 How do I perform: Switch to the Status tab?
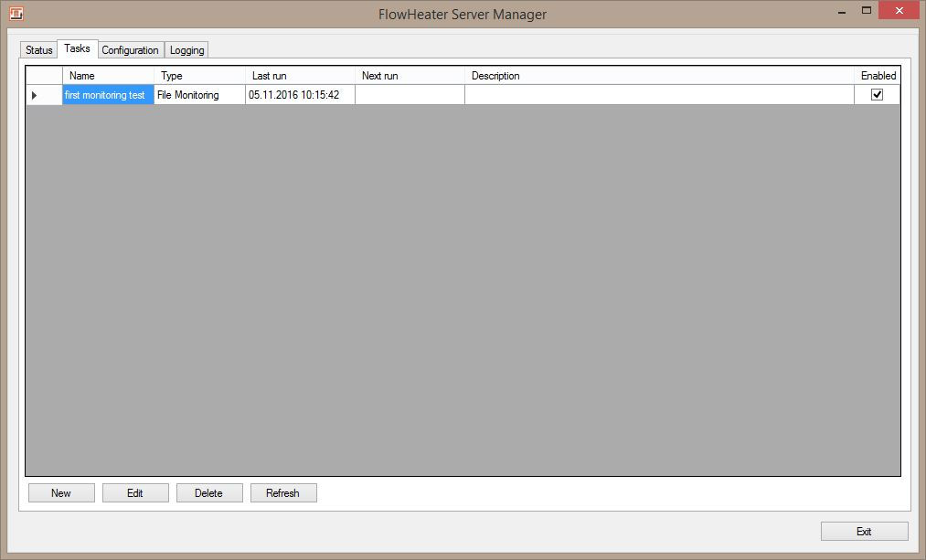[38, 50]
